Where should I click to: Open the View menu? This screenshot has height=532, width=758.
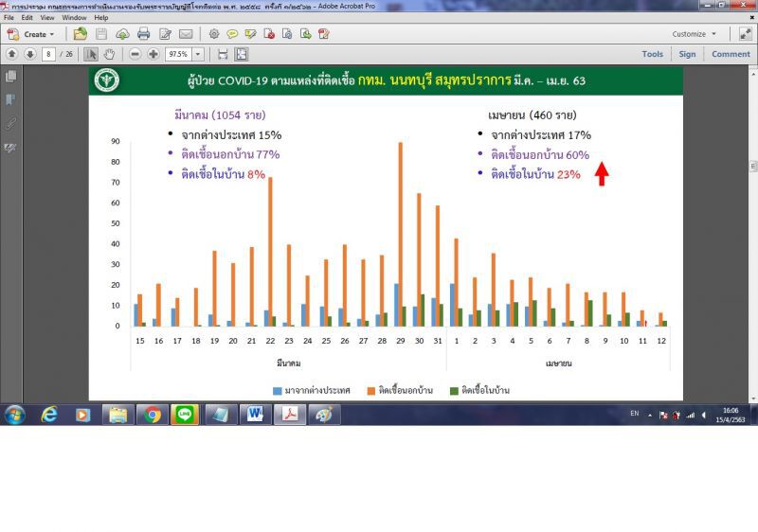tap(47, 17)
